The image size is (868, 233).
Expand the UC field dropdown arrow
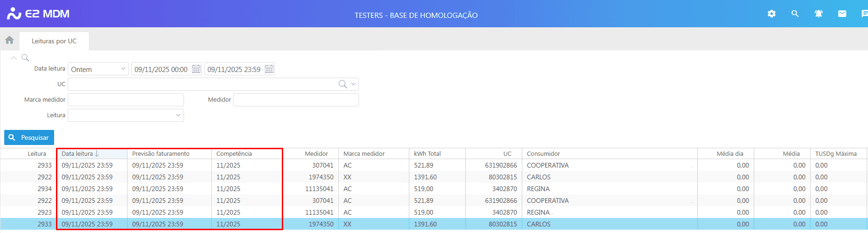pyautogui.click(x=353, y=84)
